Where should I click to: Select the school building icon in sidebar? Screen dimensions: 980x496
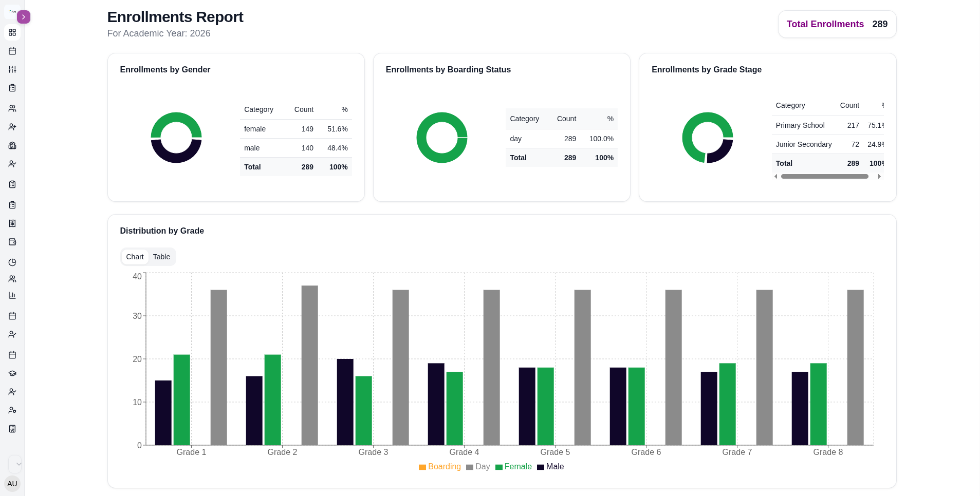coord(12,145)
